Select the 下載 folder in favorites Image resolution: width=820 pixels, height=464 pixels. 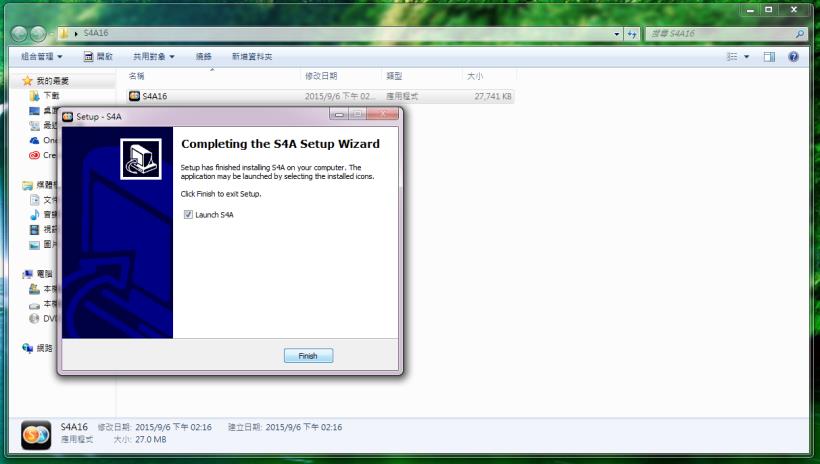click(50, 96)
